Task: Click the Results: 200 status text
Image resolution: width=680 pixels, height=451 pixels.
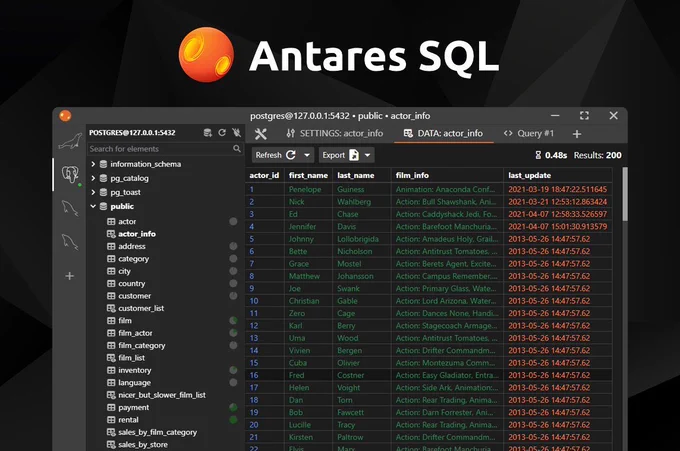Action: click(598, 155)
